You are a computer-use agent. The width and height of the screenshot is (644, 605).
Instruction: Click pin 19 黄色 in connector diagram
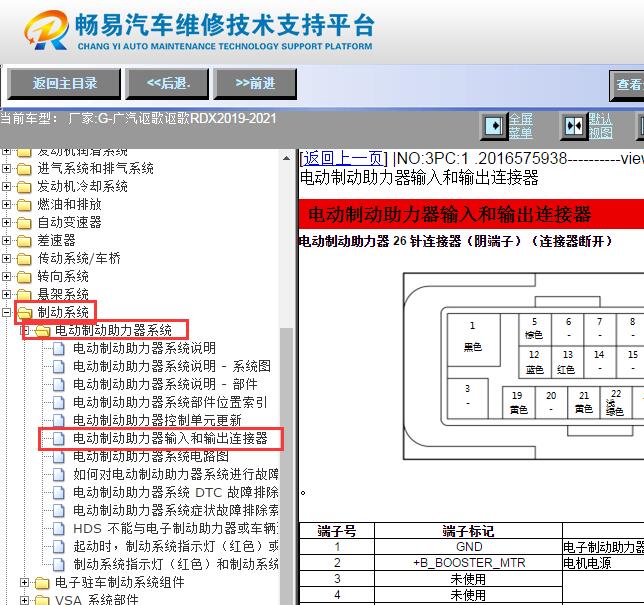click(519, 403)
